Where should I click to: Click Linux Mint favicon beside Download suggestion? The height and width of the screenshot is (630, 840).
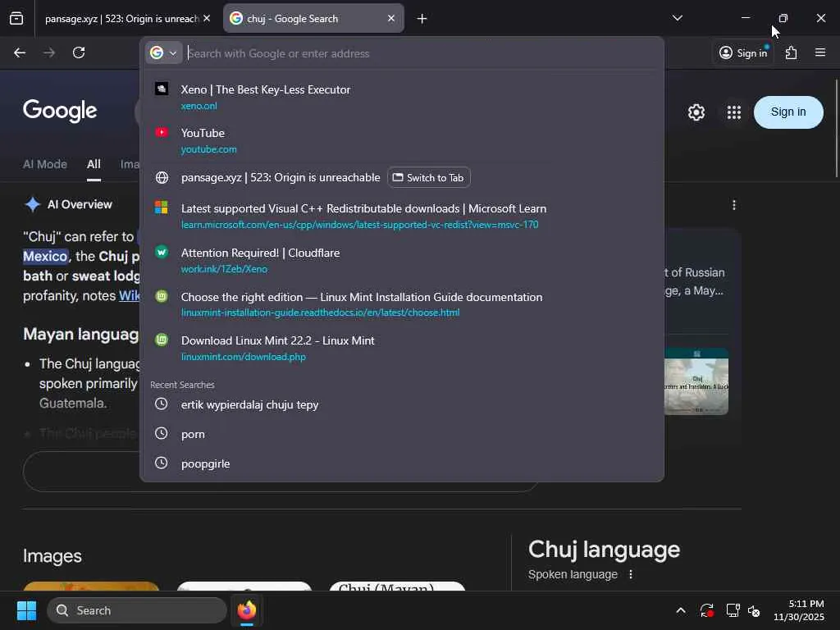point(162,339)
